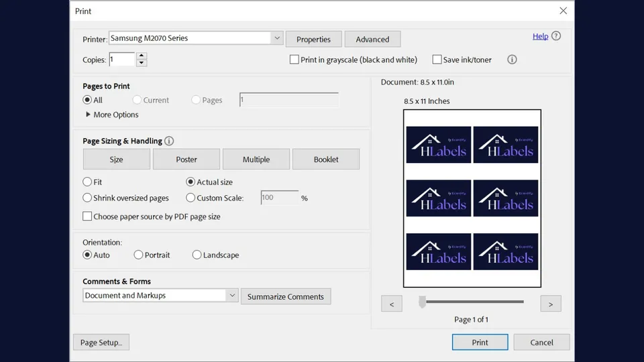644x362 pixels.
Task: Click into the Copies input field
Action: (x=121, y=60)
